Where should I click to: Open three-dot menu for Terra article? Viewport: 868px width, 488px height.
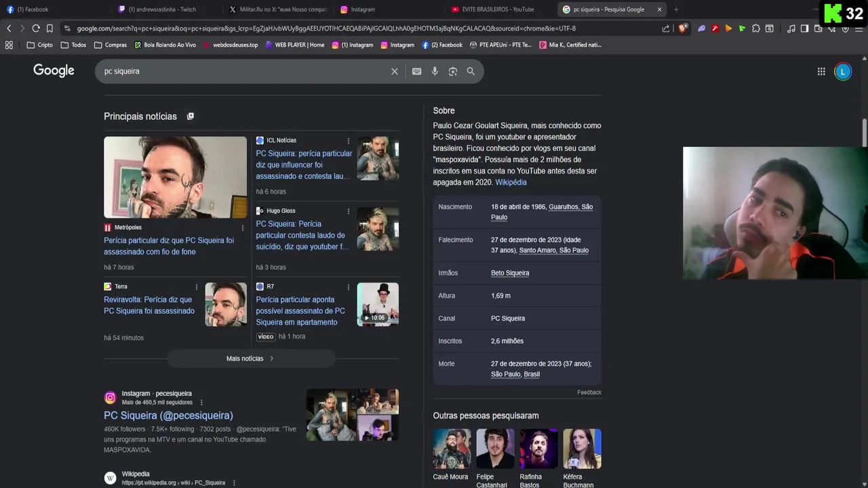tap(197, 287)
